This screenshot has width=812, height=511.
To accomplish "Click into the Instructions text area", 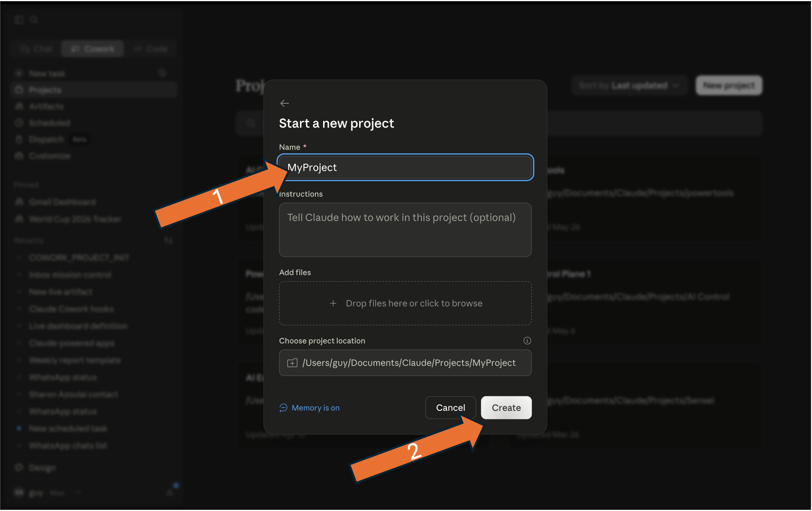I will (x=405, y=230).
